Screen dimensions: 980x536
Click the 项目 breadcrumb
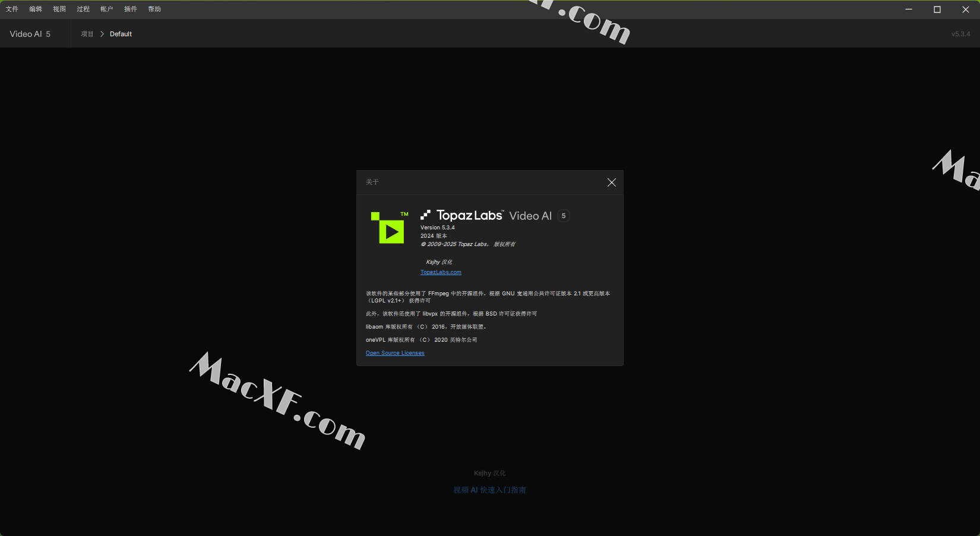tap(87, 34)
